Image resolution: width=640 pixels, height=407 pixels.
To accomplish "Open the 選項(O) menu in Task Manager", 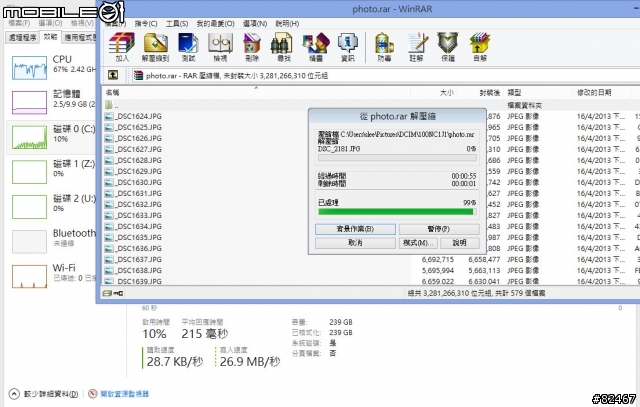I will pos(50,23).
